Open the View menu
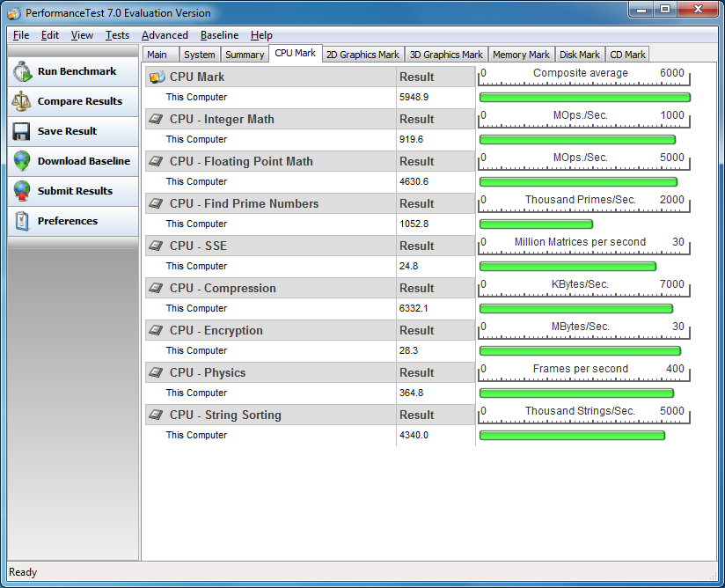 [82, 35]
